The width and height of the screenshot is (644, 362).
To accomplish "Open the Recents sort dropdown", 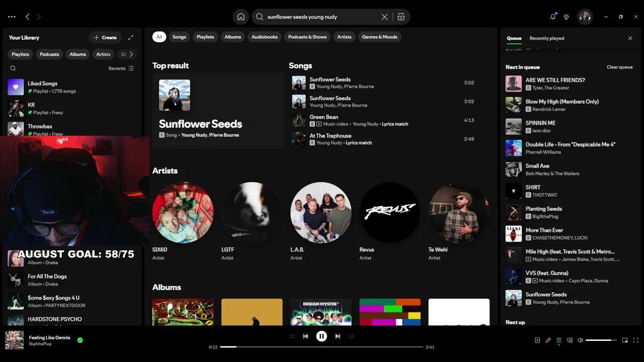I will [x=121, y=68].
